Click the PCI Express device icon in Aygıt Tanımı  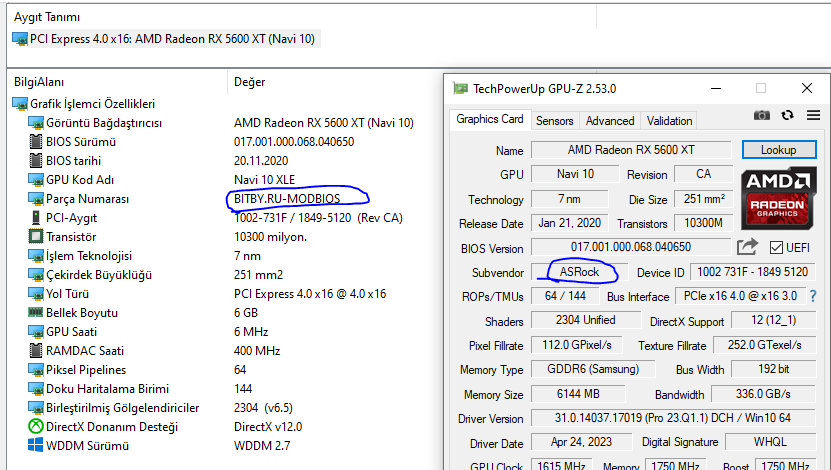20,39
